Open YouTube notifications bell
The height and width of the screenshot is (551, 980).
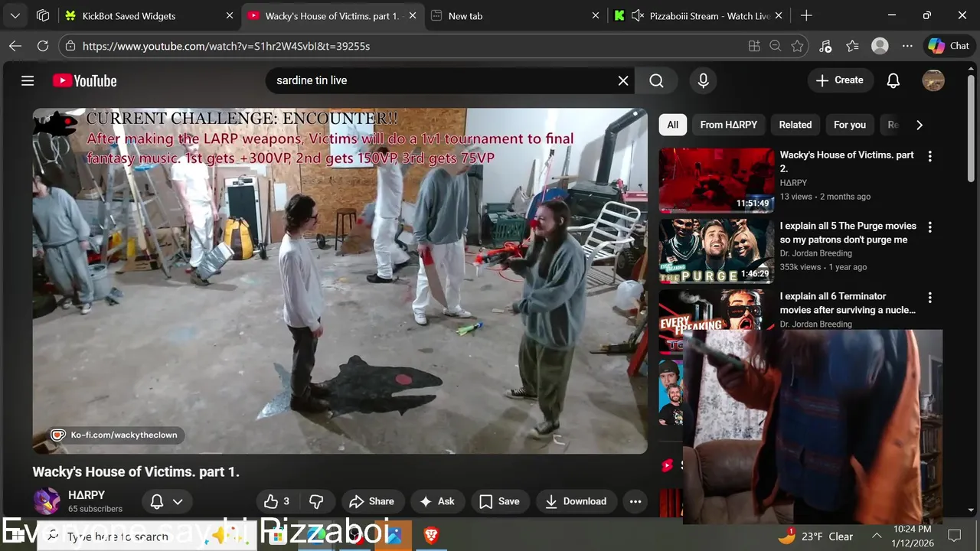click(x=893, y=80)
